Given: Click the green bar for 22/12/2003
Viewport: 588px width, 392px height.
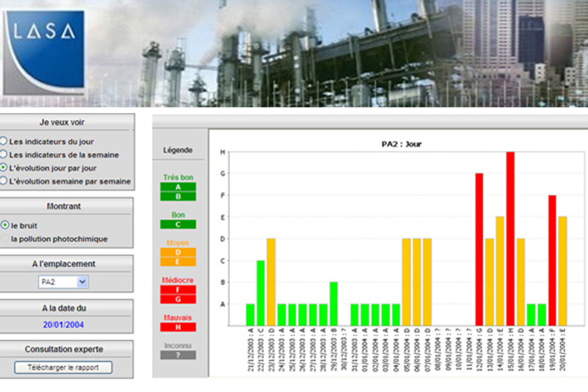Looking at the screenshot, I should (x=260, y=293).
